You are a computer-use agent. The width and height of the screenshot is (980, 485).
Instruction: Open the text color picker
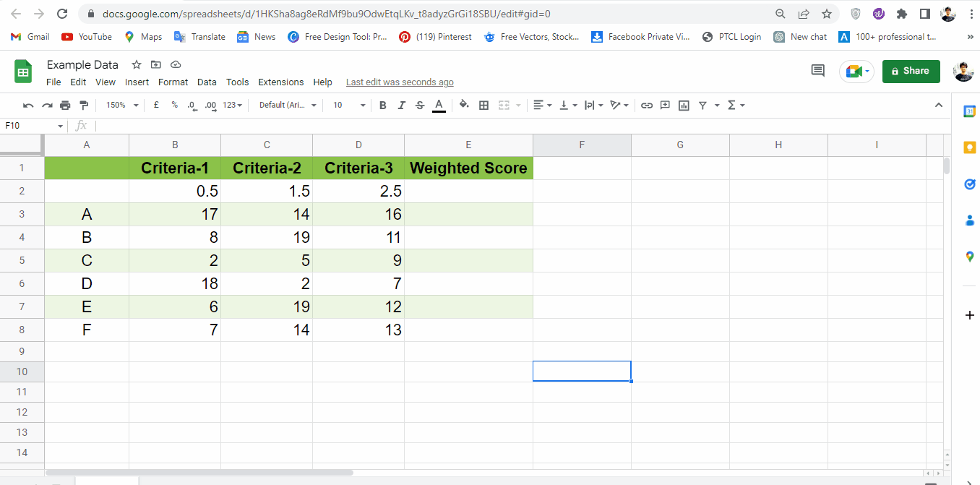438,105
